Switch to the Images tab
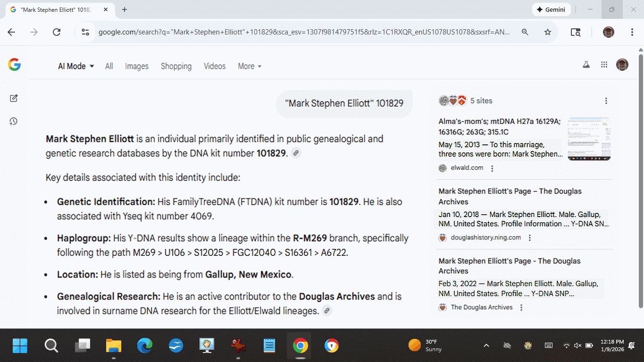This screenshot has height=362, width=644. point(137,66)
